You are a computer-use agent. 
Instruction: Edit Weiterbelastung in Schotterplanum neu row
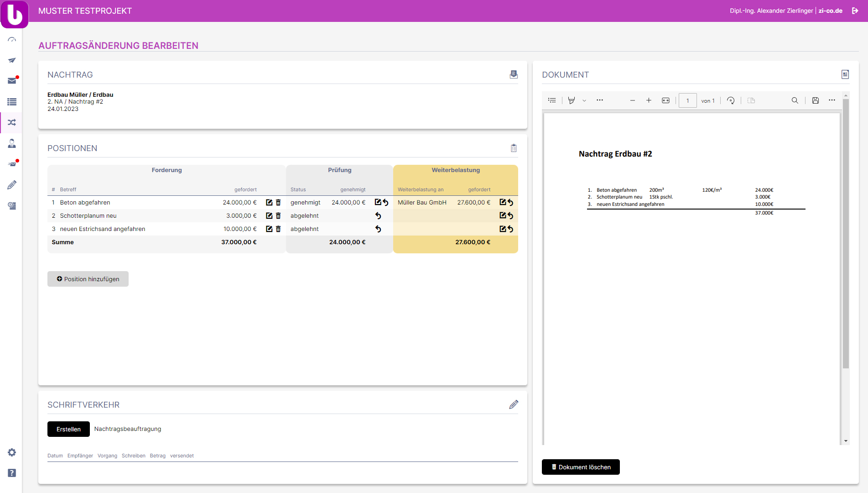click(503, 215)
